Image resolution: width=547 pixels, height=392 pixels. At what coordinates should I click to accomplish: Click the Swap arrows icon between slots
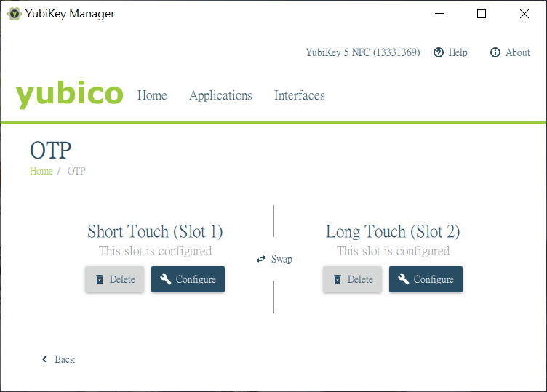point(261,259)
